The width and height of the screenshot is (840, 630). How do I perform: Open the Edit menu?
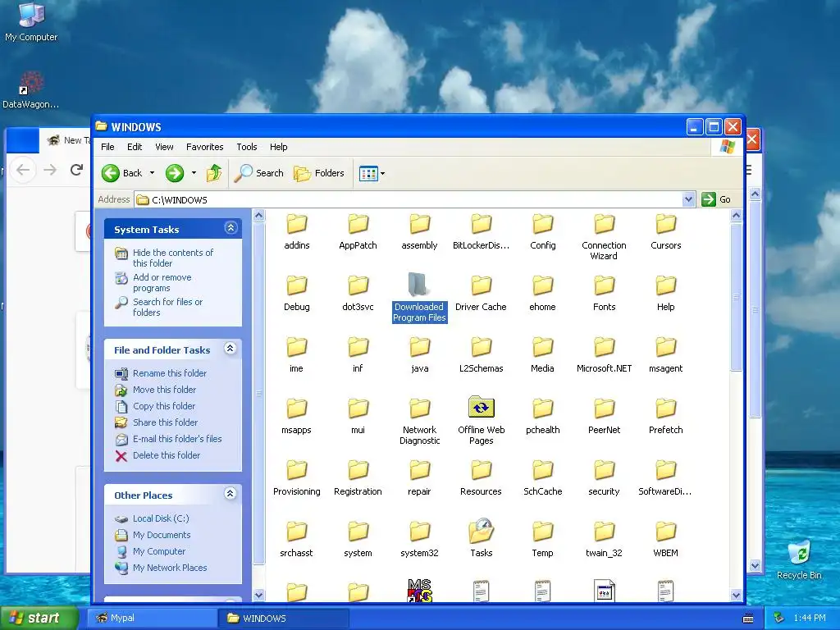click(x=135, y=147)
